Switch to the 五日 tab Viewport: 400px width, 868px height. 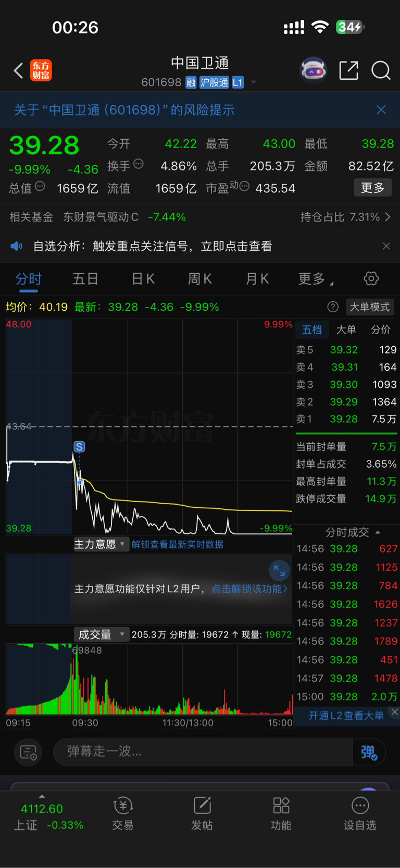point(85,279)
